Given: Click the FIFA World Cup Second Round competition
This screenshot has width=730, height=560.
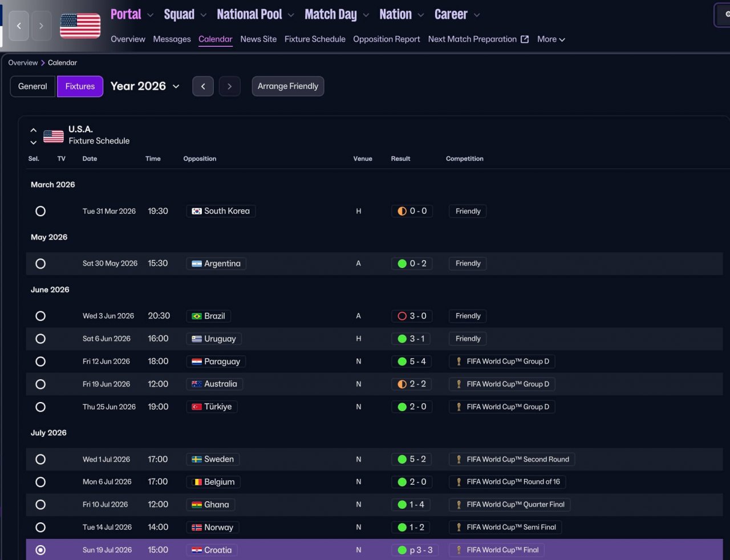Looking at the screenshot, I should (512, 460).
